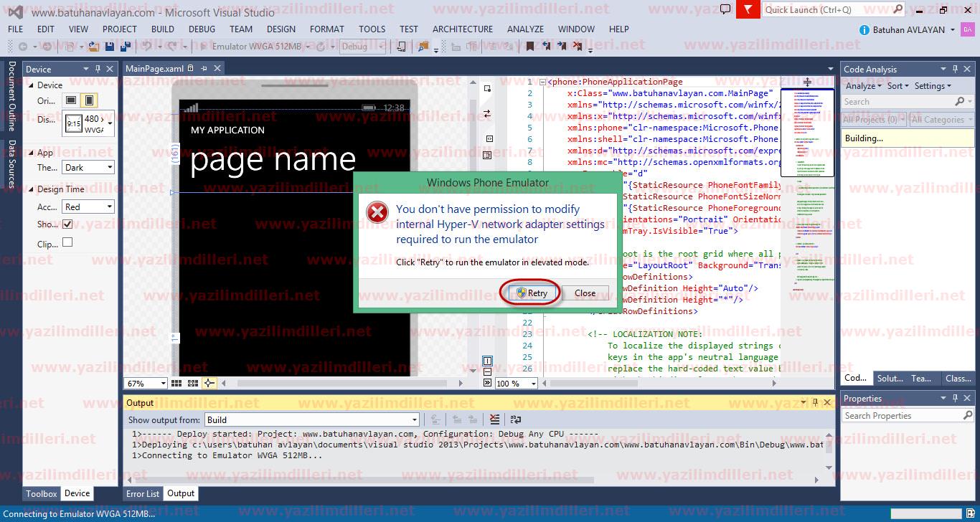980x522 pixels.
Task: Click the Clear Bookmarks toolbar icon
Action: click(578, 47)
